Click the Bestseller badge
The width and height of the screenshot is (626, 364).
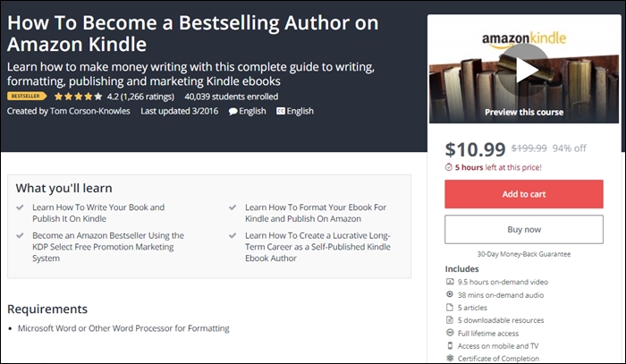(x=27, y=96)
